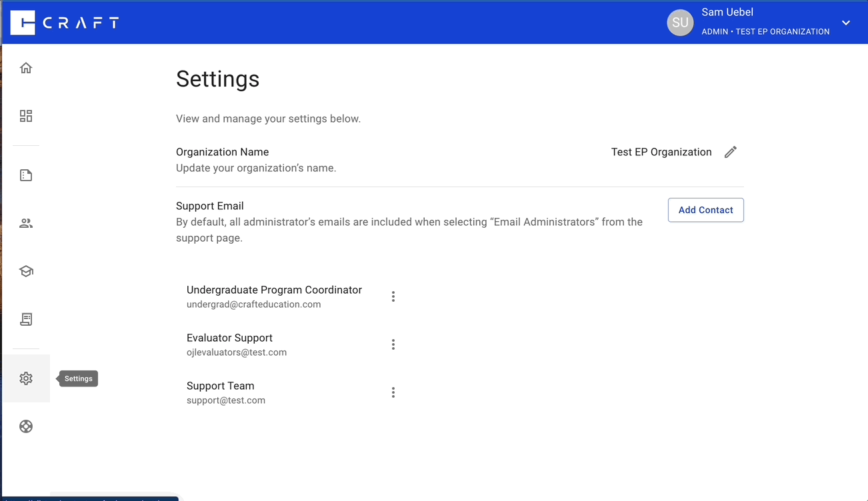
Task: Edit the Organization Name with the pencil icon
Action: pyautogui.click(x=730, y=152)
